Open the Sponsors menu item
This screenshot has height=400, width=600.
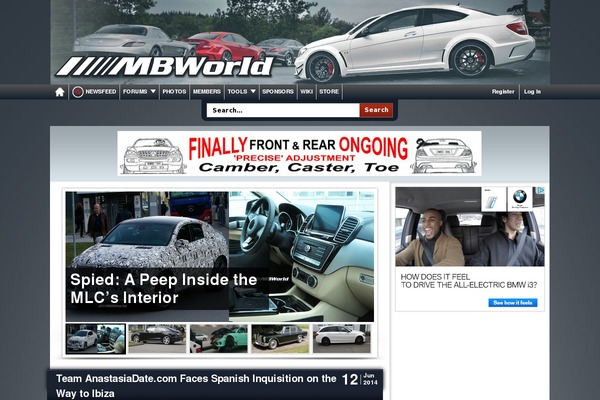pos(278,92)
